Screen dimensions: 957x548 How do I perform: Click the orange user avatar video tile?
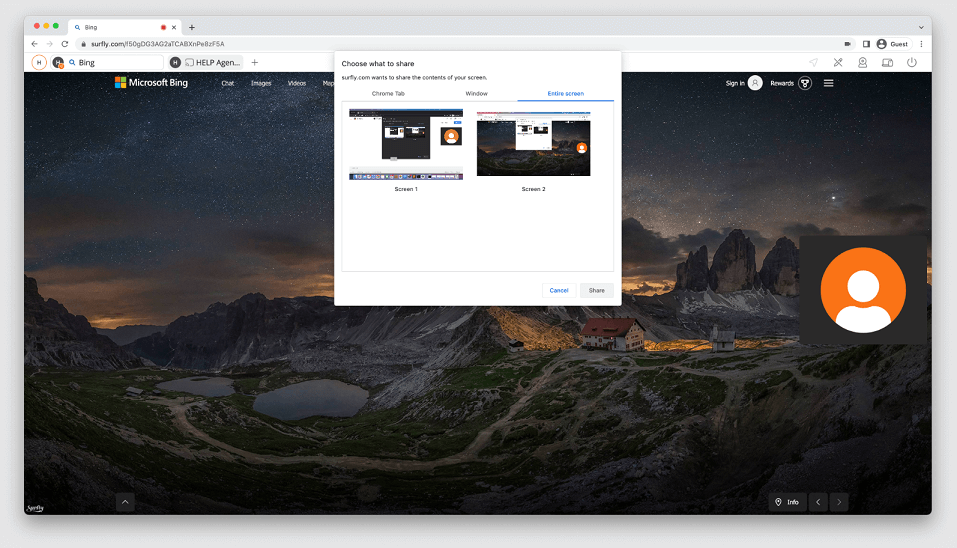tap(863, 290)
